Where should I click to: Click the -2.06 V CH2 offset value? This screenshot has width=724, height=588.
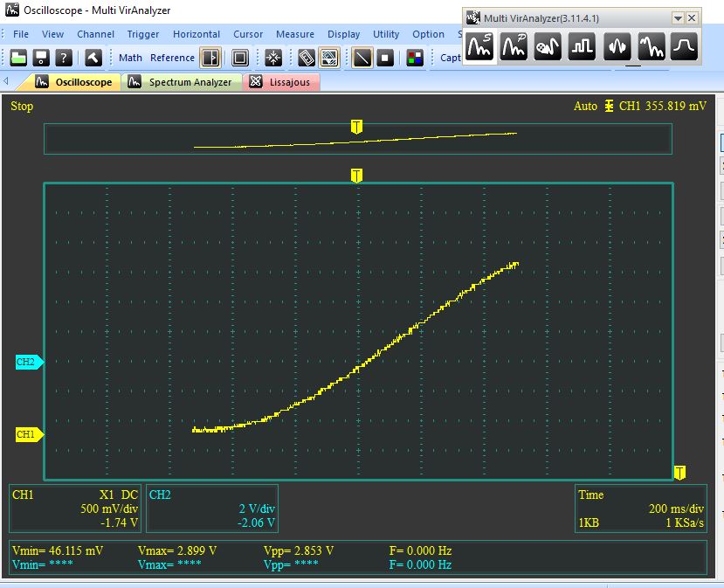click(256, 522)
